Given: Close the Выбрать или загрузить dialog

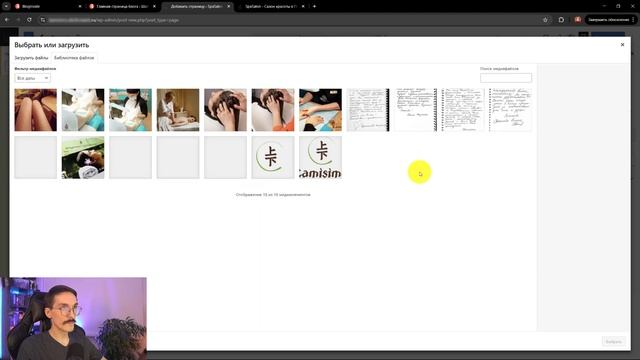Looking at the screenshot, I should point(622,44).
